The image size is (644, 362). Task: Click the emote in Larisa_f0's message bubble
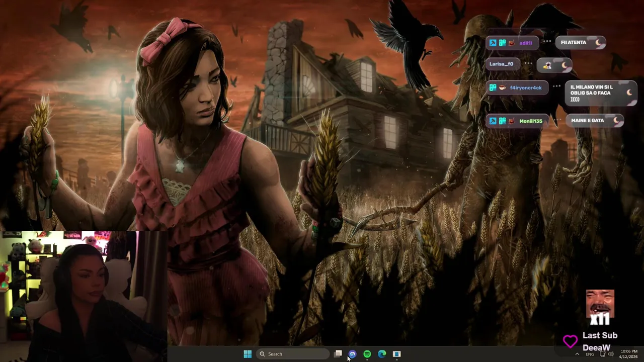pos(547,65)
